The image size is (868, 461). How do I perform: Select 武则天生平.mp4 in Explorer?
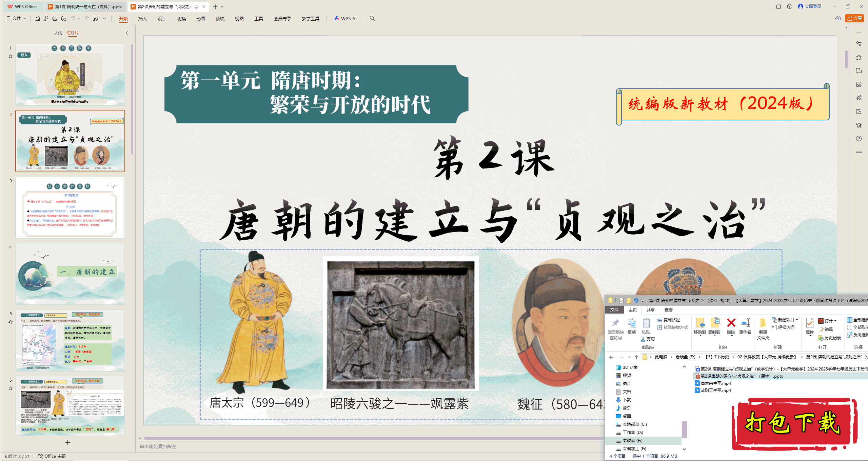pyautogui.click(x=713, y=390)
